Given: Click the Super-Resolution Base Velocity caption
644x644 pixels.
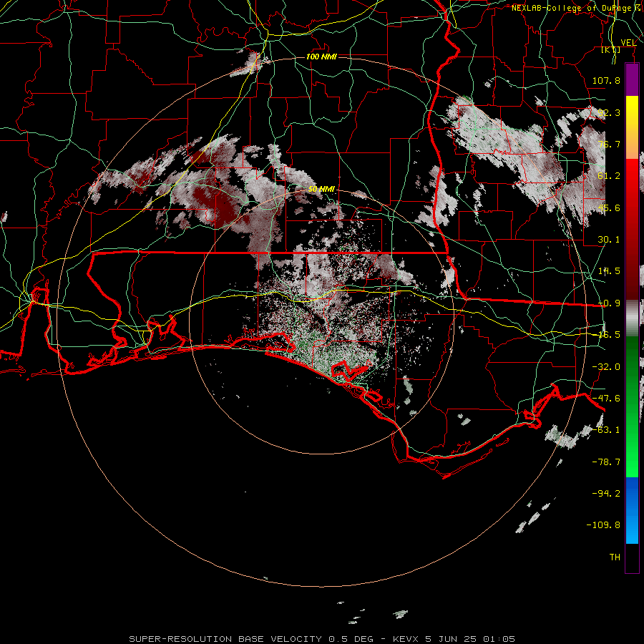Looking at the screenshot, I should pos(322,639).
